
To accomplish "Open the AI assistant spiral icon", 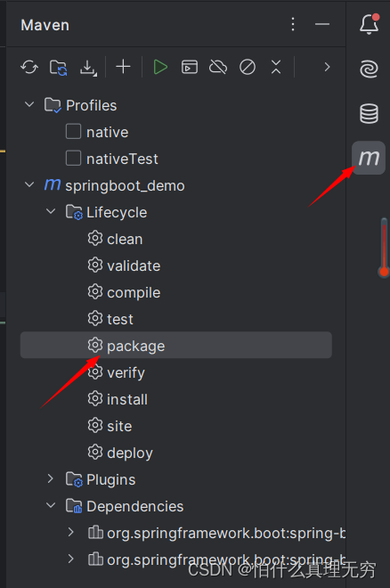I will click(x=369, y=69).
